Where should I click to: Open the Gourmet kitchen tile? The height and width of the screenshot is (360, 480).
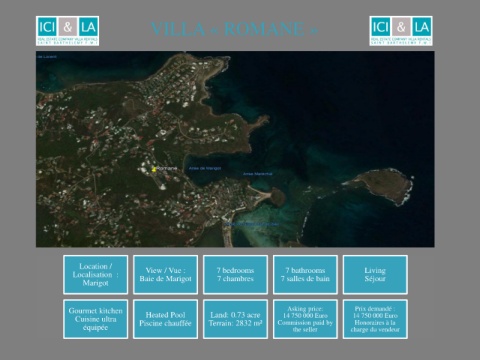pos(95,319)
